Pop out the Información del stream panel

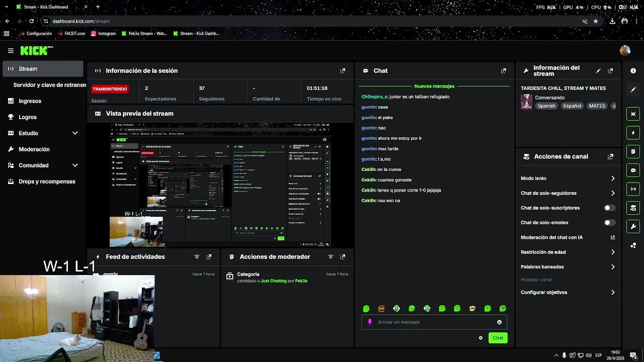pyautogui.click(x=610, y=71)
